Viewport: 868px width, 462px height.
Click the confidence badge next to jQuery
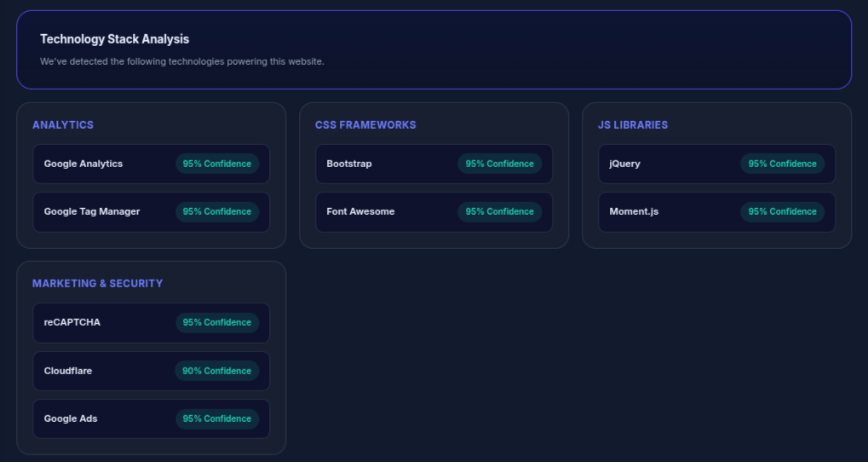[x=782, y=164]
